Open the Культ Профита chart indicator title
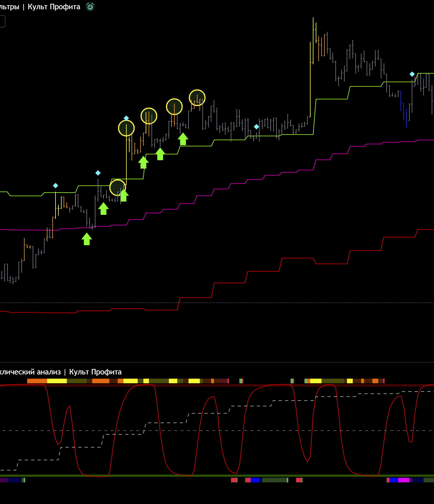The width and height of the screenshot is (434, 504). pos(54,7)
